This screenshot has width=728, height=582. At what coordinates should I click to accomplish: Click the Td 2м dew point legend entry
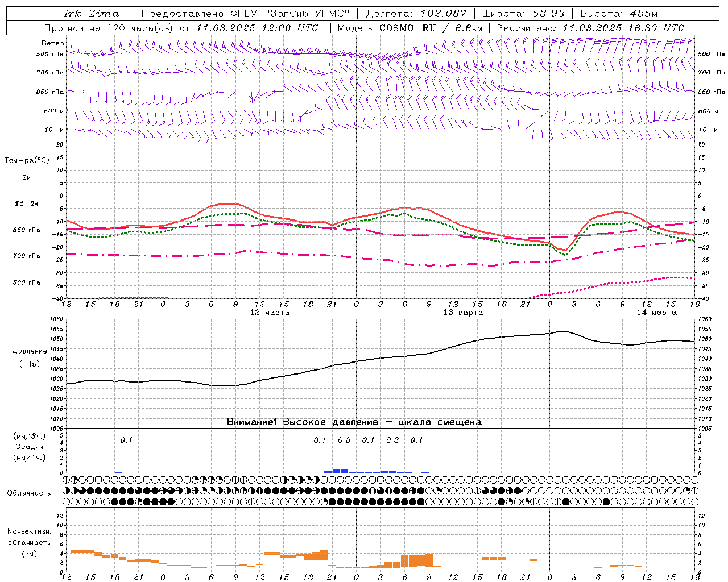(x=26, y=203)
